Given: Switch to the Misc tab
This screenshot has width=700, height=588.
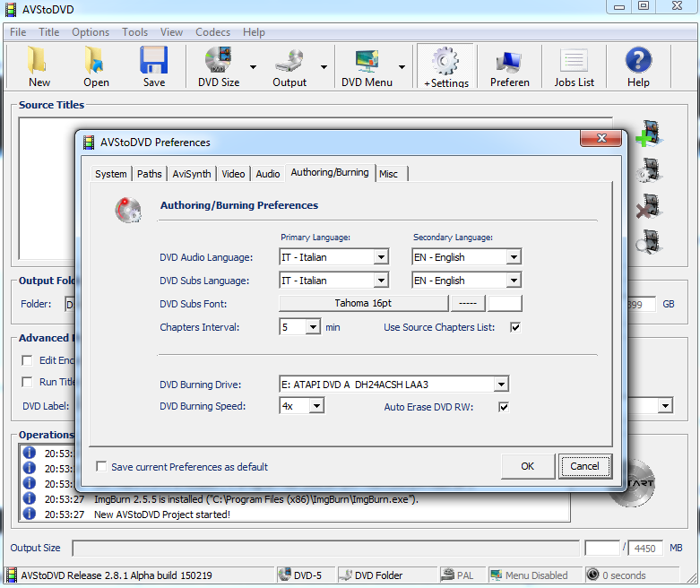Looking at the screenshot, I should coord(392,174).
